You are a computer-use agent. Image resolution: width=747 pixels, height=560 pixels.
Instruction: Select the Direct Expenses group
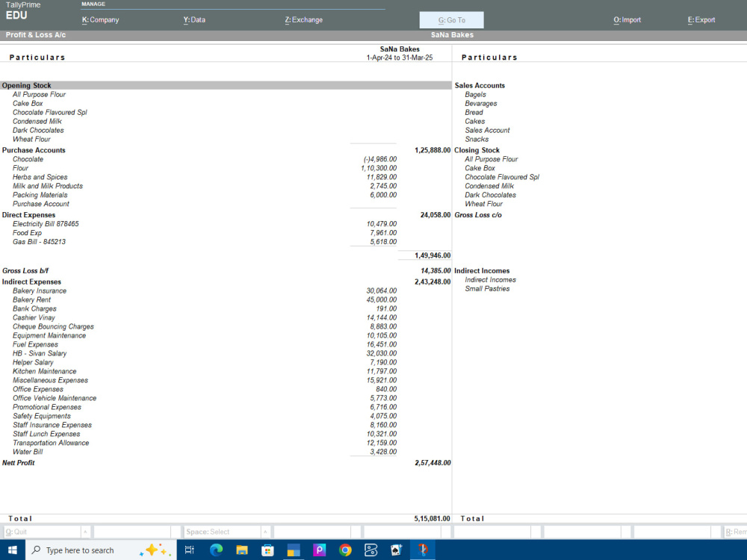pyautogui.click(x=28, y=215)
